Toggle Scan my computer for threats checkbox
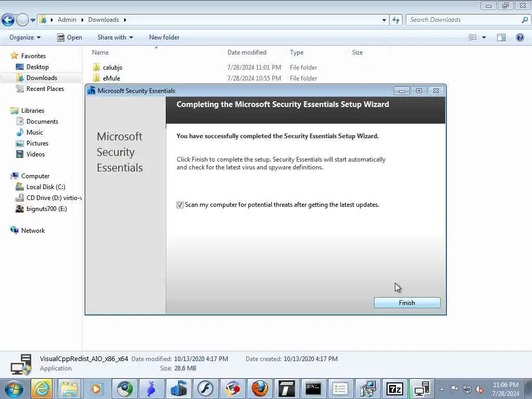This screenshot has height=399, width=532. (x=180, y=205)
